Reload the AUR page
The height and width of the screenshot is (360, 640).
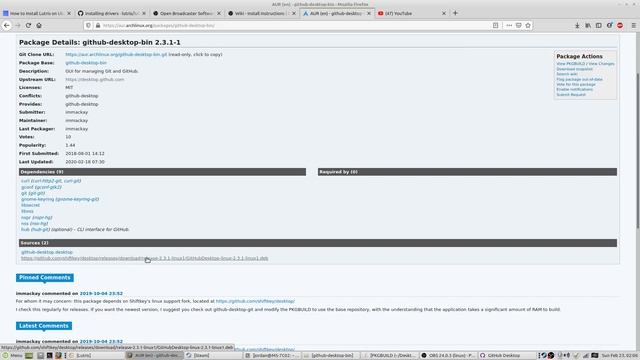point(28,25)
